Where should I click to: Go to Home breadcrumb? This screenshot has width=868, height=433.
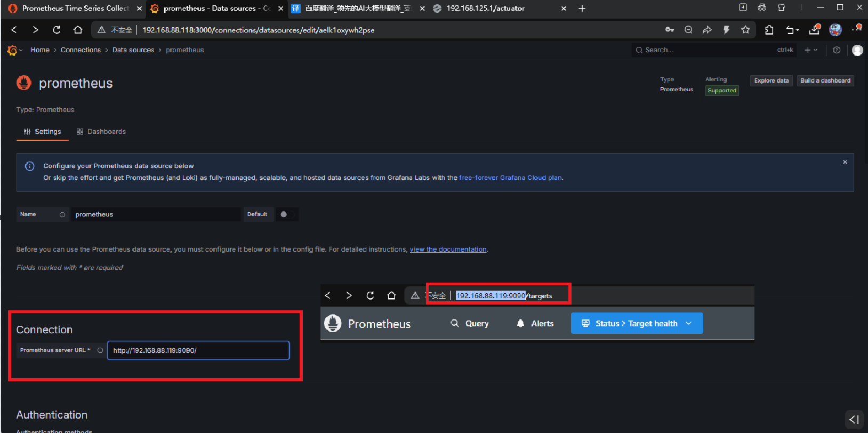click(40, 50)
